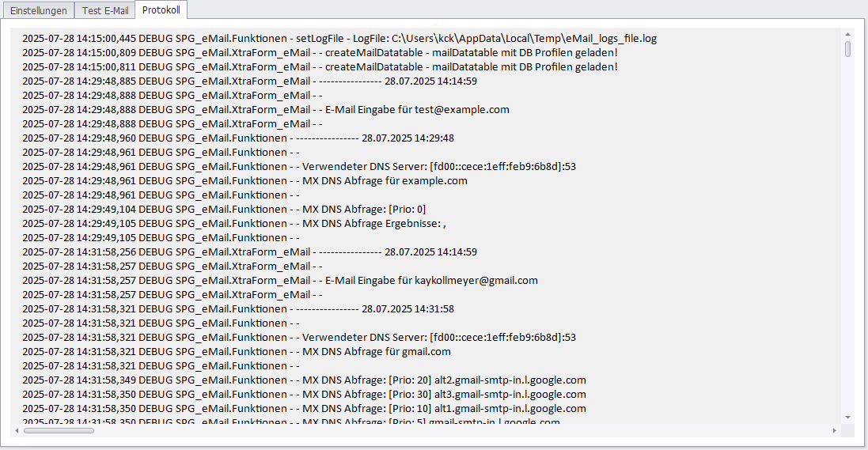The width and height of the screenshot is (868, 450).
Task: Click the setLogFile log line
Action: click(x=339, y=38)
